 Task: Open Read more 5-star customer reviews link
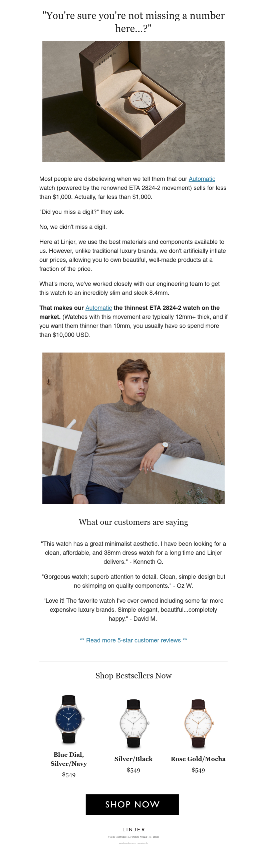[x=133, y=640]
